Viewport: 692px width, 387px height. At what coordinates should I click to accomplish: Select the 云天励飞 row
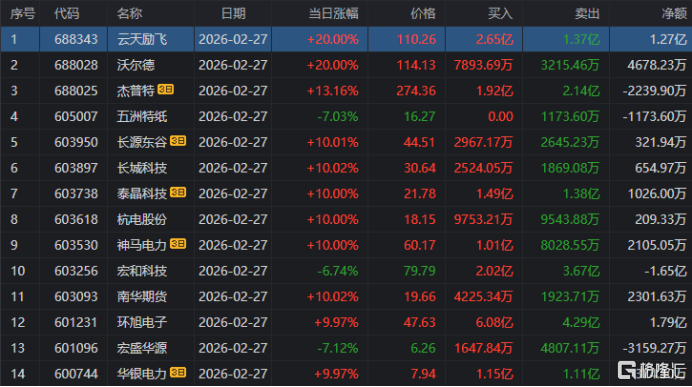click(x=346, y=39)
